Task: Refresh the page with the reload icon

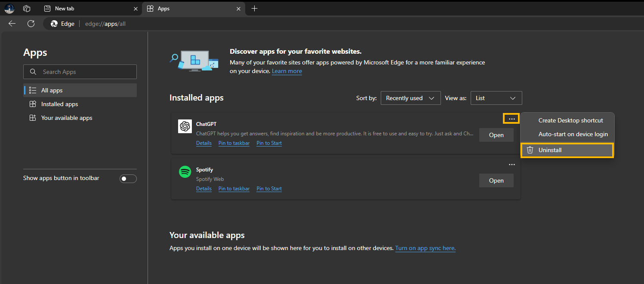Action: point(31,24)
